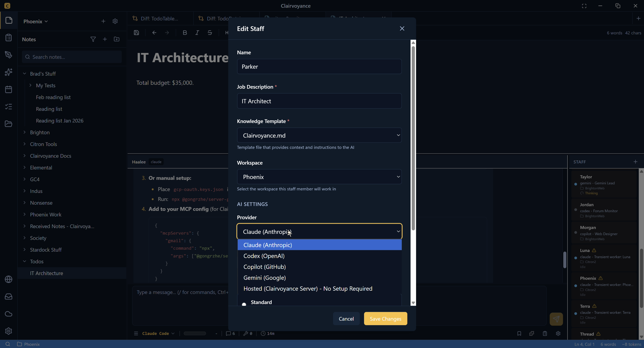644x348 pixels.
Task: Click the Job Description input field
Action: [319, 101]
